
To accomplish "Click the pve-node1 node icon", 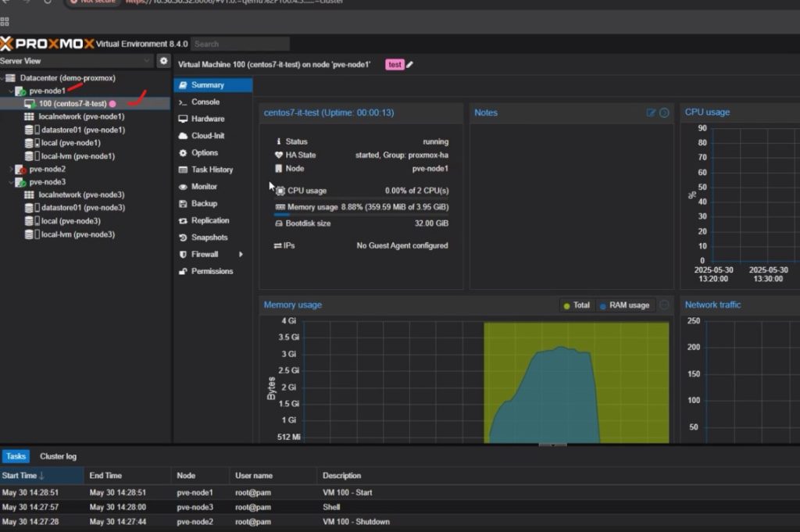I will 20,91.
